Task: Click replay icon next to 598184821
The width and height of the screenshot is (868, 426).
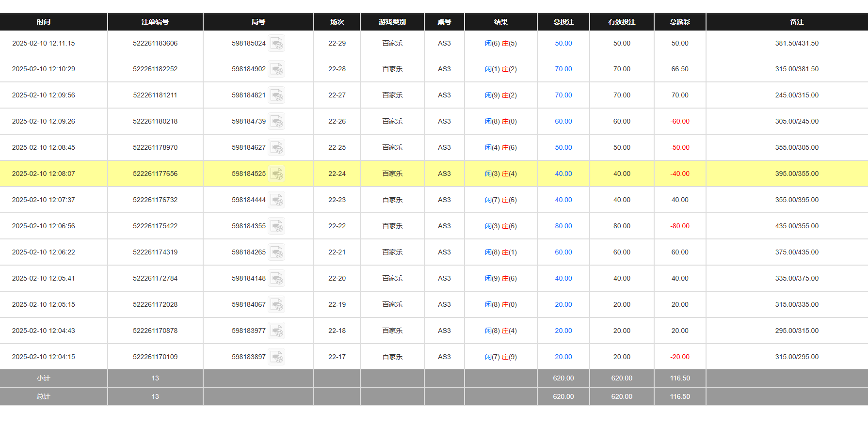Action: pyautogui.click(x=276, y=95)
